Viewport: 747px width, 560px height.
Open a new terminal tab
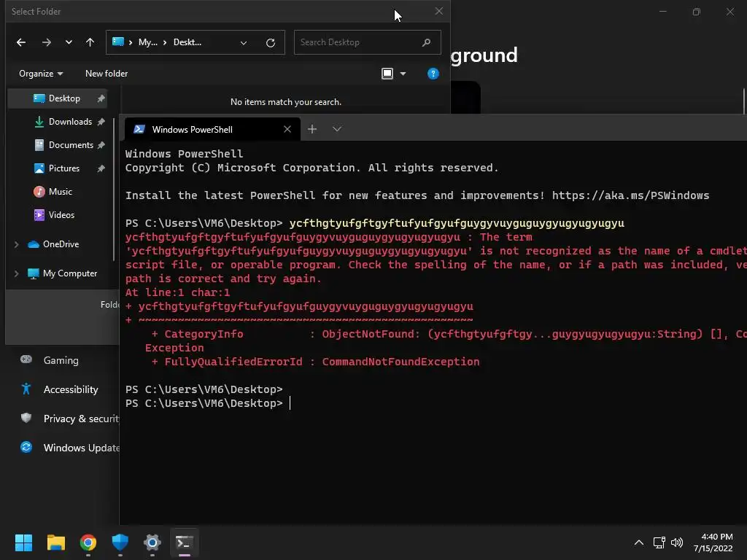(312, 129)
